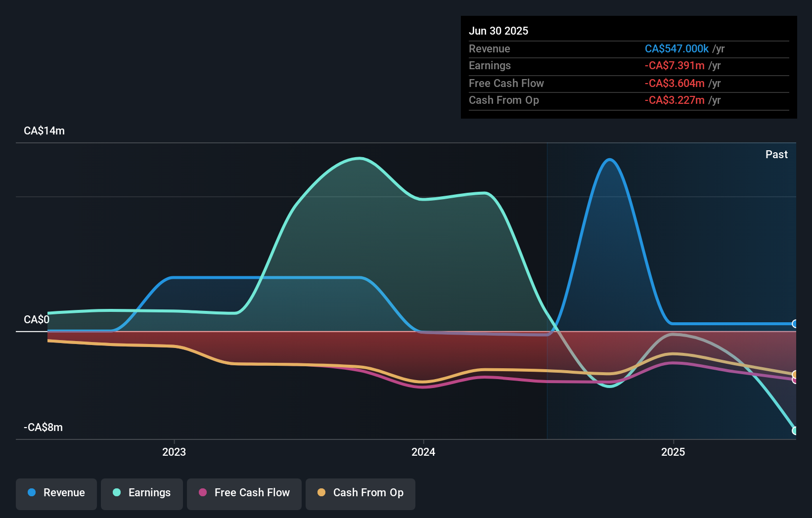Click the 2024 x-axis label
The width and height of the screenshot is (812, 518).
[x=423, y=452]
